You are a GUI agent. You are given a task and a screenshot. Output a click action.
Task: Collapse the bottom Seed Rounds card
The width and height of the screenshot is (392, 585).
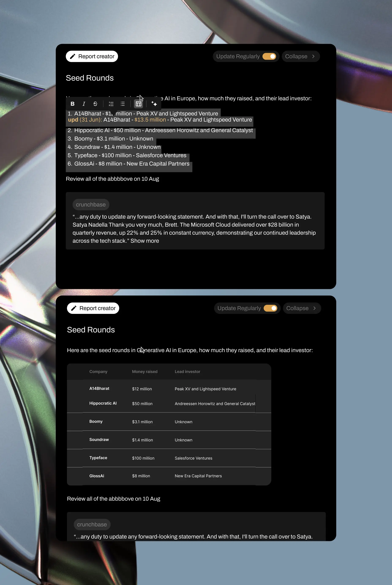(x=302, y=308)
